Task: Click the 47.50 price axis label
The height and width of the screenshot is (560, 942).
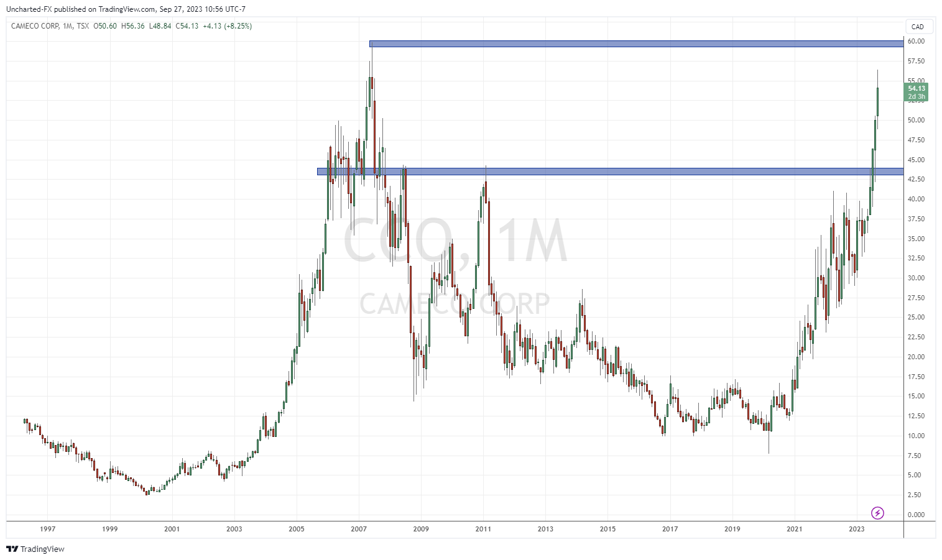Action: tap(916, 140)
